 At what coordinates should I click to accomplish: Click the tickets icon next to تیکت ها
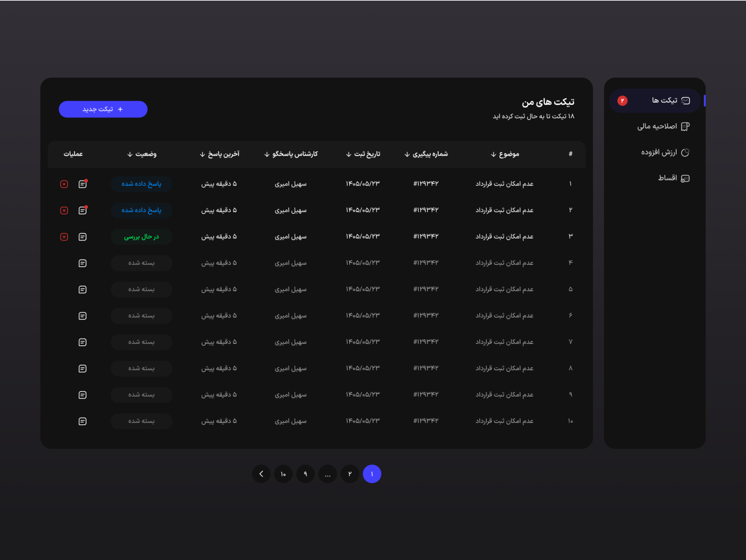[686, 100]
